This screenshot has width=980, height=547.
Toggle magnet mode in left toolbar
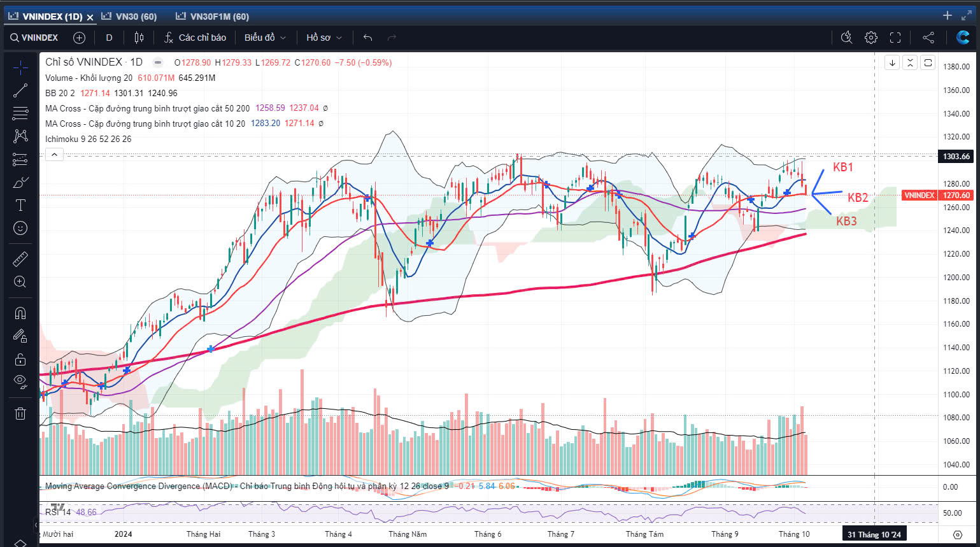coord(20,313)
